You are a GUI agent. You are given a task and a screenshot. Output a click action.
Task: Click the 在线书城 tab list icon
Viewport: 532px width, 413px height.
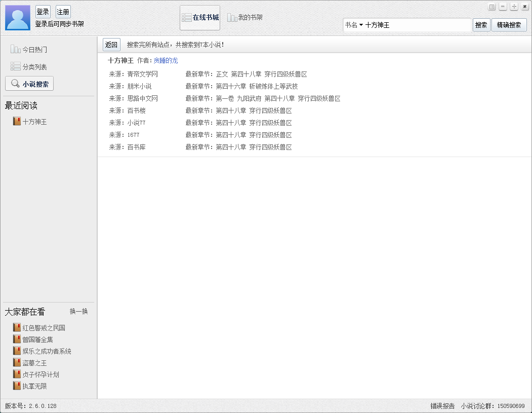pos(187,17)
